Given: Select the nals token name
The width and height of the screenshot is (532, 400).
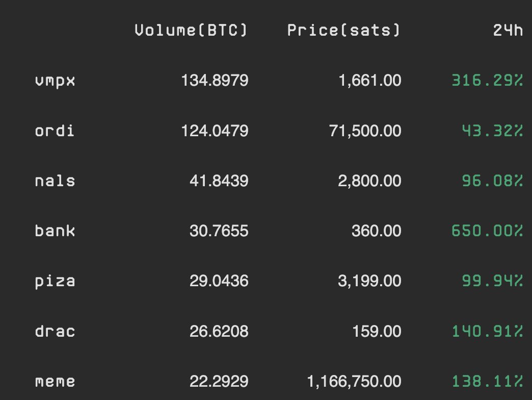Looking at the screenshot, I should click(x=55, y=181).
